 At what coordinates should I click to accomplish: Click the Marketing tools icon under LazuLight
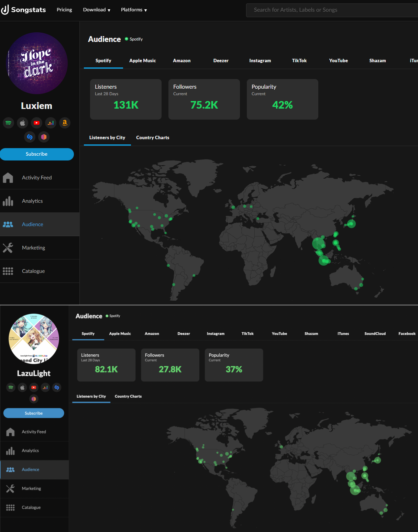[x=10, y=488]
